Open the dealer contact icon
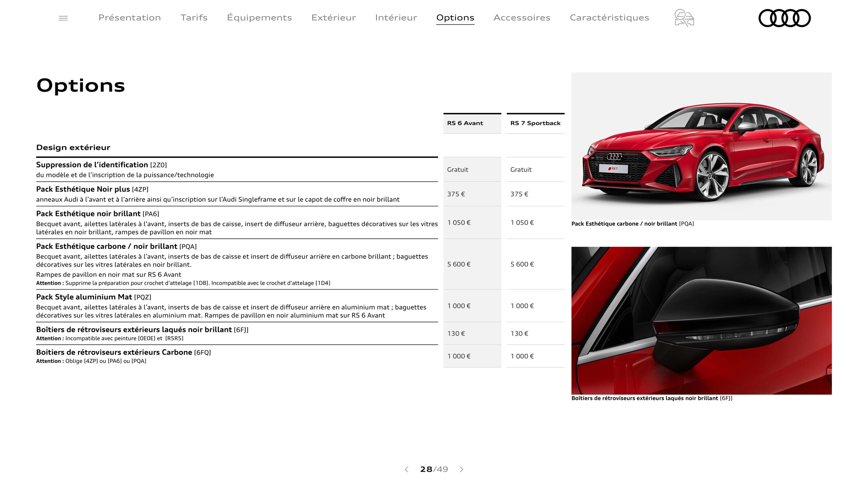 pyautogui.click(x=684, y=18)
